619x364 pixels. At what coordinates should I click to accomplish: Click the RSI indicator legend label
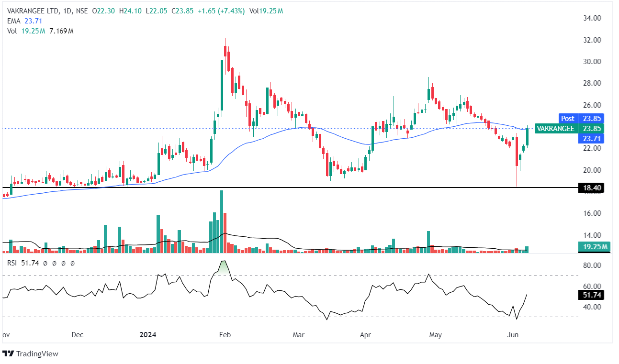13,263
